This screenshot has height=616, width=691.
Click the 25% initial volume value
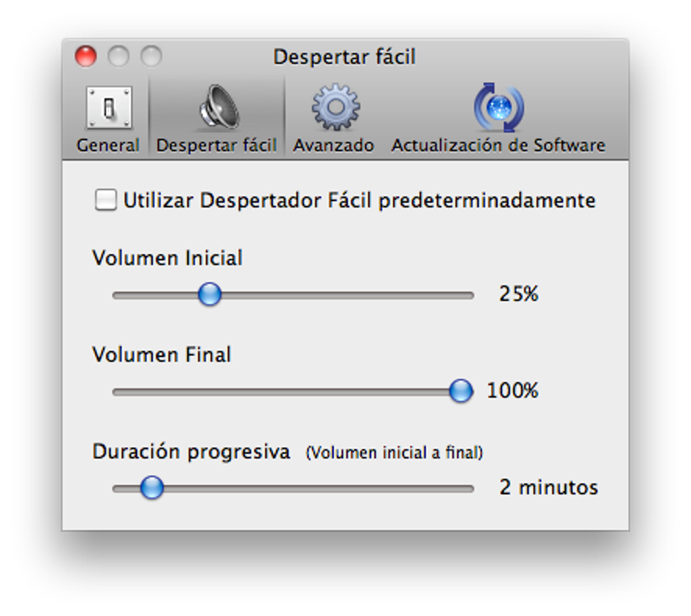point(519,294)
